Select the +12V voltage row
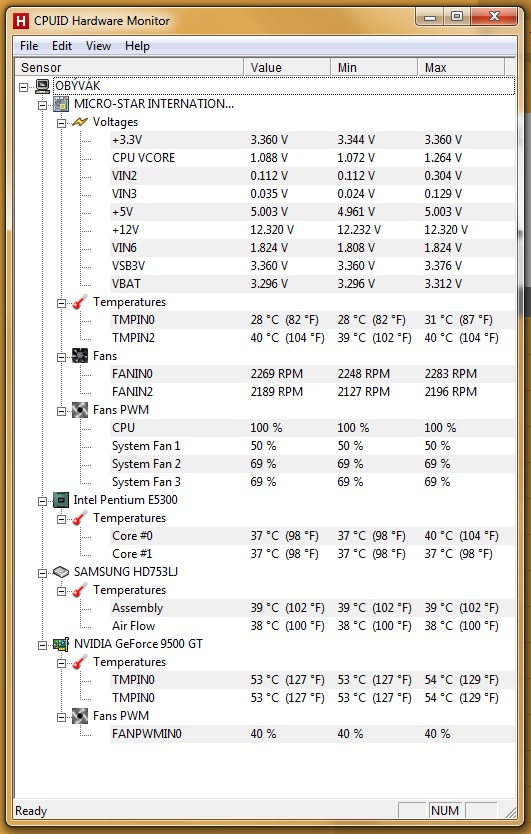This screenshot has width=531, height=834. 312,230
